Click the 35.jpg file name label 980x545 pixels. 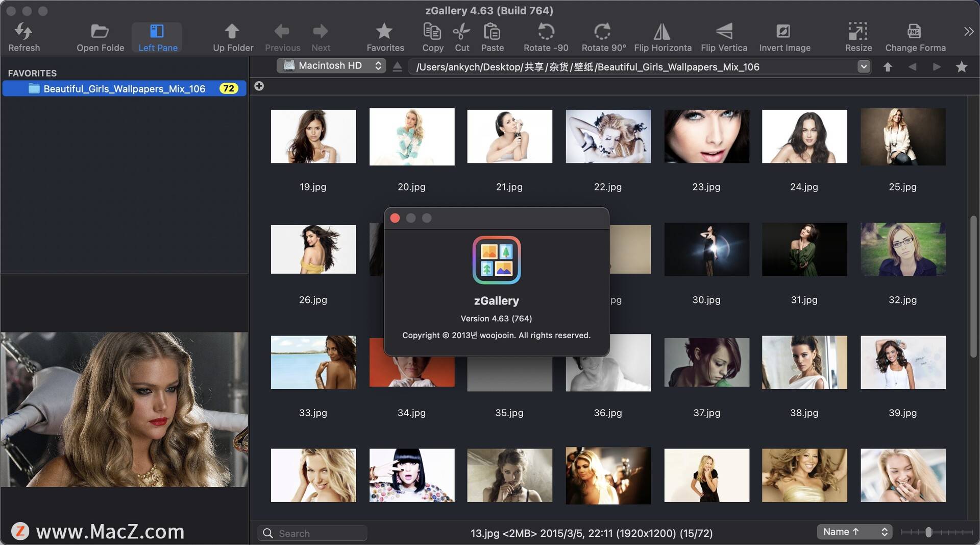pyautogui.click(x=509, y=413)
